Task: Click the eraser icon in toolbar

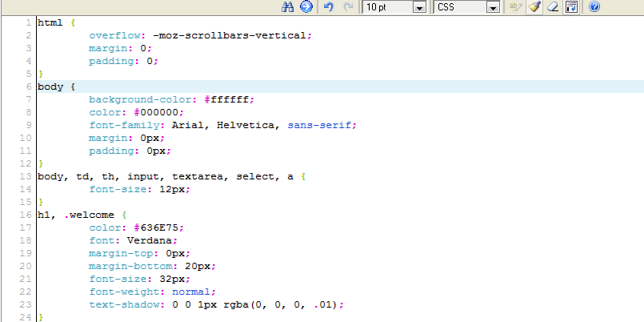Action: pos(553,7)
